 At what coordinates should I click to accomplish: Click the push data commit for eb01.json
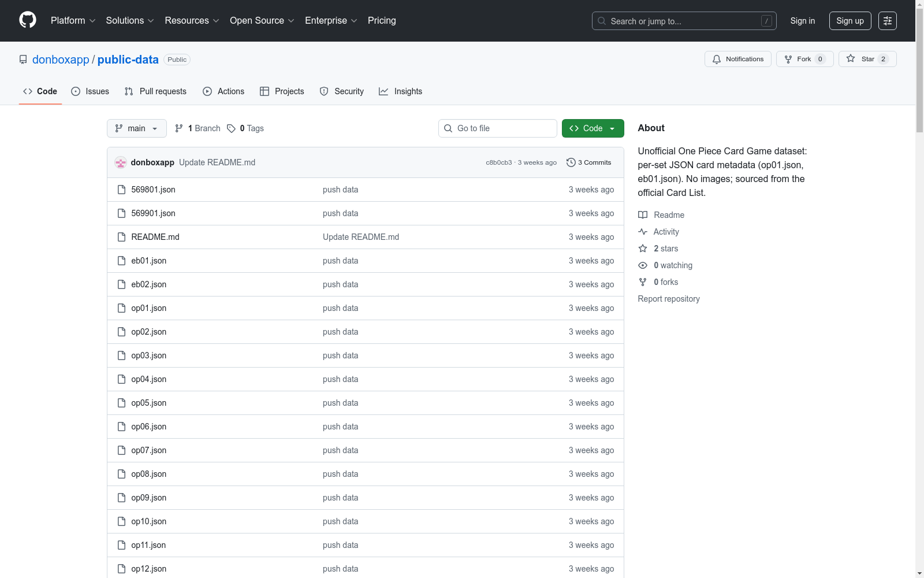pos(341,261)
